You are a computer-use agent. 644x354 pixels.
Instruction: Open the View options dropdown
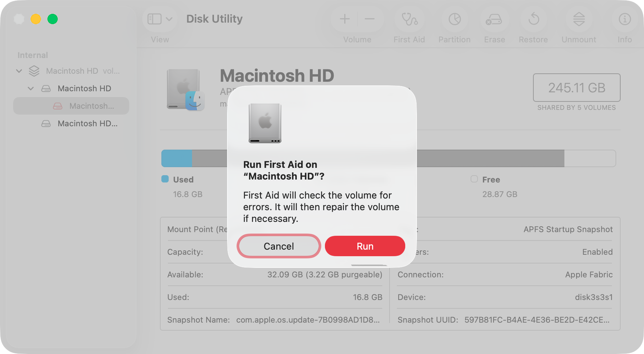coord(160,19)
